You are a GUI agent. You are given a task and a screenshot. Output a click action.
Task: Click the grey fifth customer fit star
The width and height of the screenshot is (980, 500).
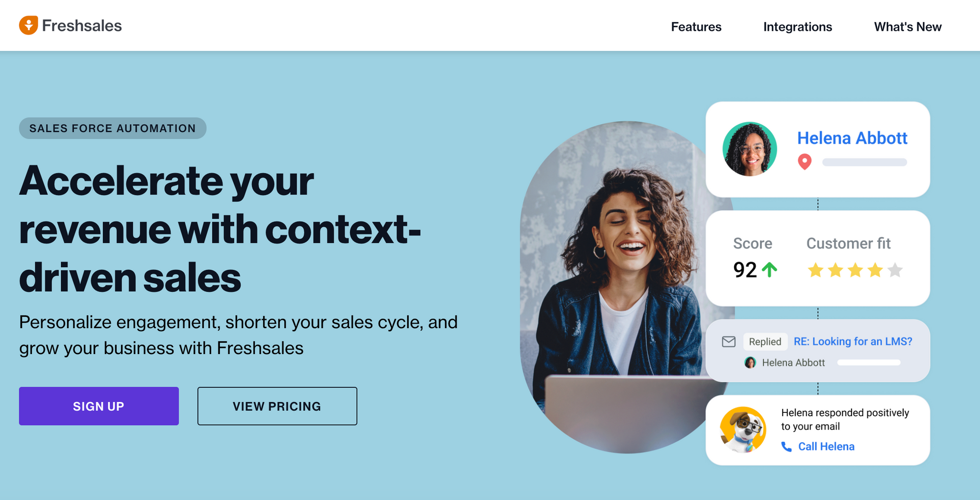coord(895,270)
